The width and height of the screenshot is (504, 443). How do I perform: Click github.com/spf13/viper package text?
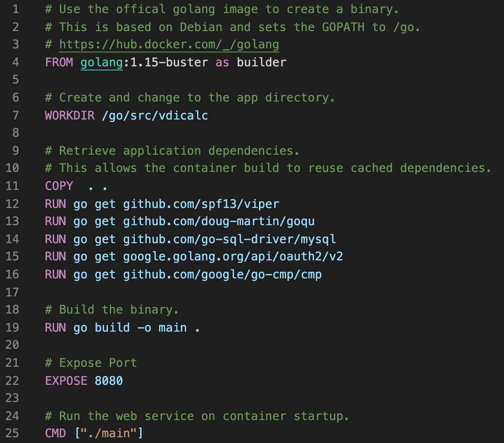201,203
